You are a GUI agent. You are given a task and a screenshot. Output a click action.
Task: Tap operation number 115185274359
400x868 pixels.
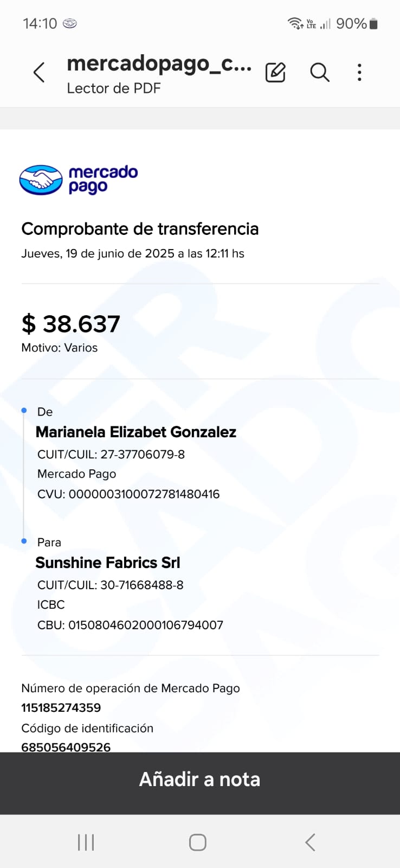pyautogui.click(x=61, y=707)
